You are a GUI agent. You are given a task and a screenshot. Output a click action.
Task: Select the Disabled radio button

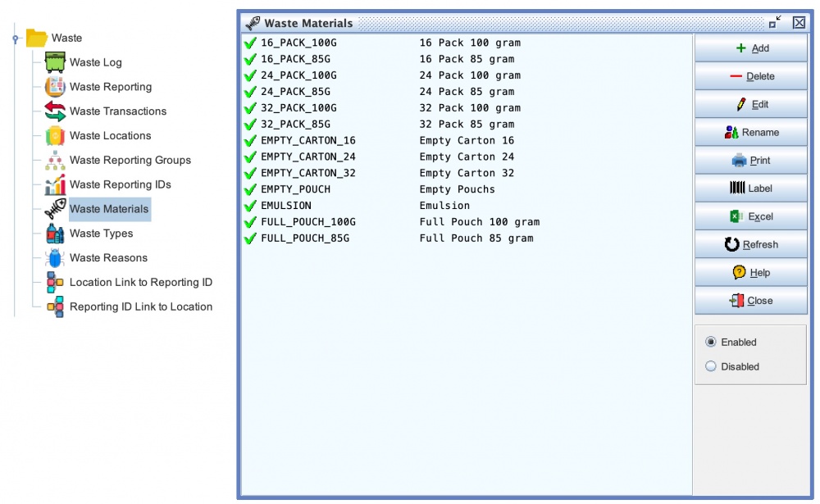pos(711,367)
